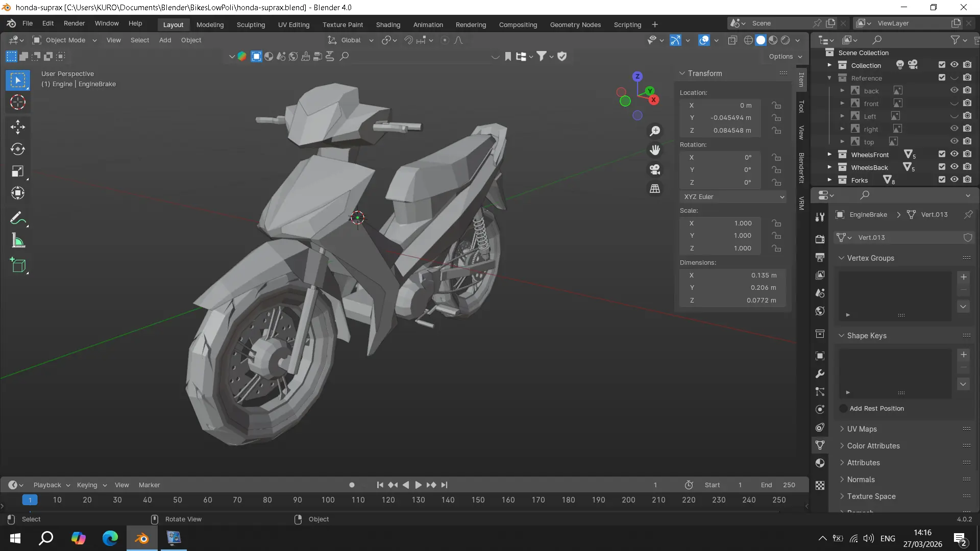Select the Rotate tool
980x551 pixels.
coord(18,149)
